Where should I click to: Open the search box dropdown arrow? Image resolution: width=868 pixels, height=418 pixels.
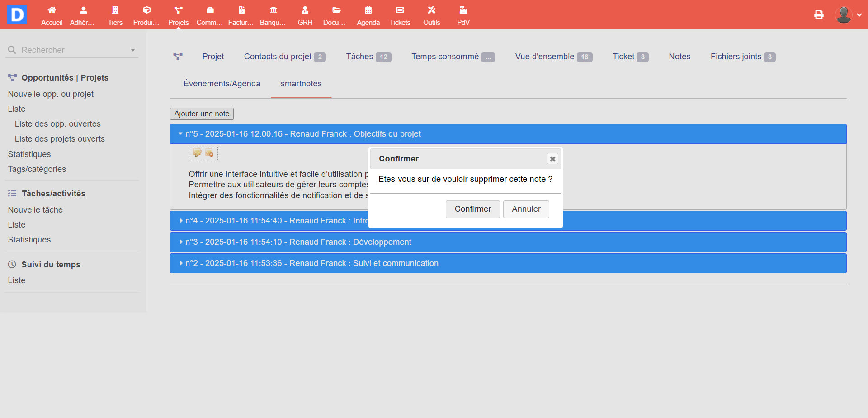point(133,50)
